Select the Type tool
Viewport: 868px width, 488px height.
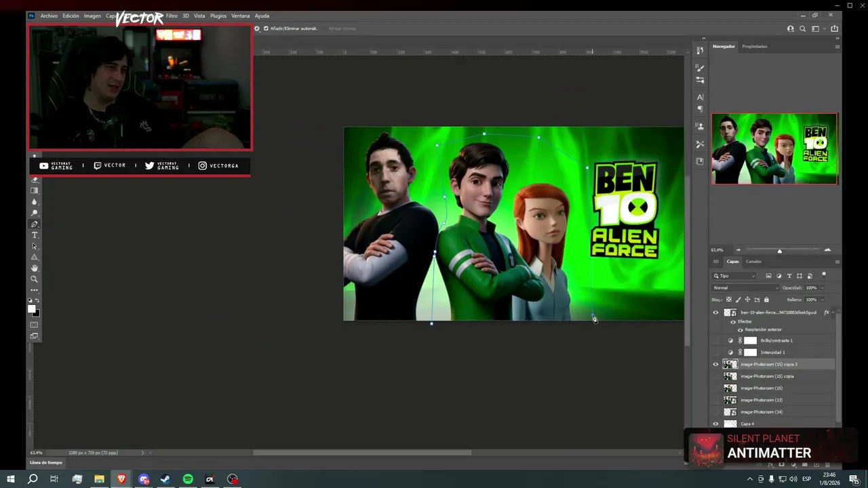pyautogui.click(x=35, y=235)
